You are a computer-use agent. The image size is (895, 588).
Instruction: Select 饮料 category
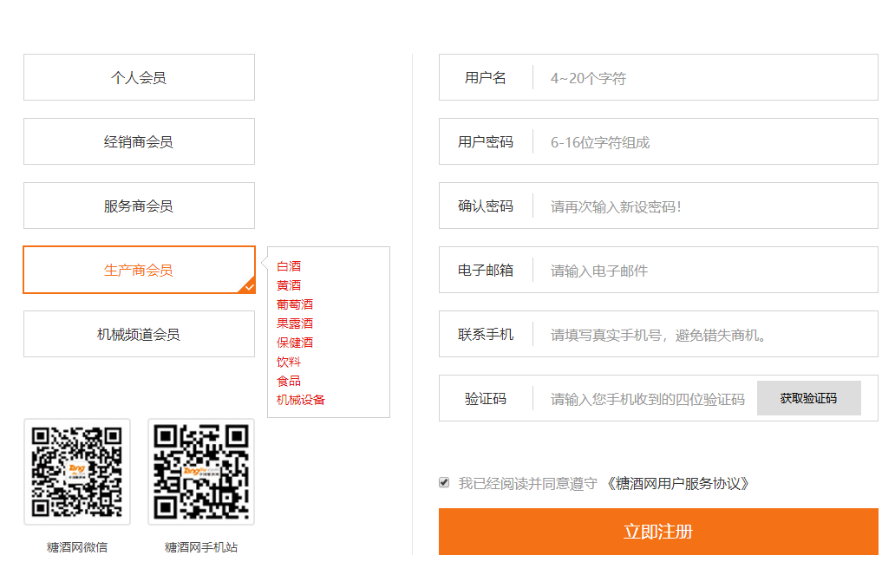[x=289, y=362]
